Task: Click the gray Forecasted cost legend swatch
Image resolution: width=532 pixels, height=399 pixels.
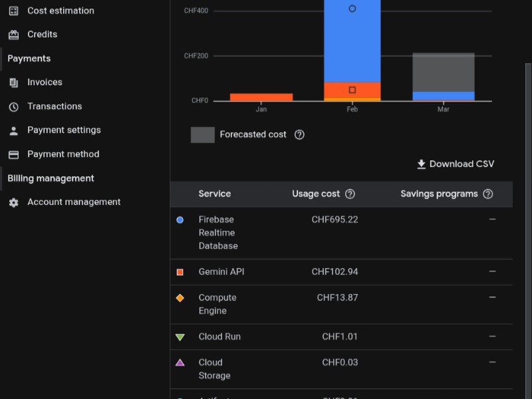Action: click(x=202, y=135)
